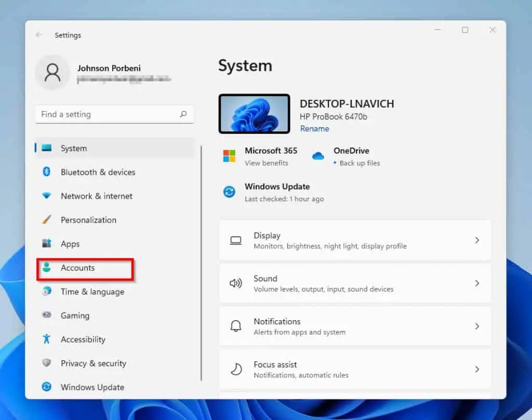Open Apps settings
Image resolution: width=532 pixels, height=420 pixels.
[70, 244]
